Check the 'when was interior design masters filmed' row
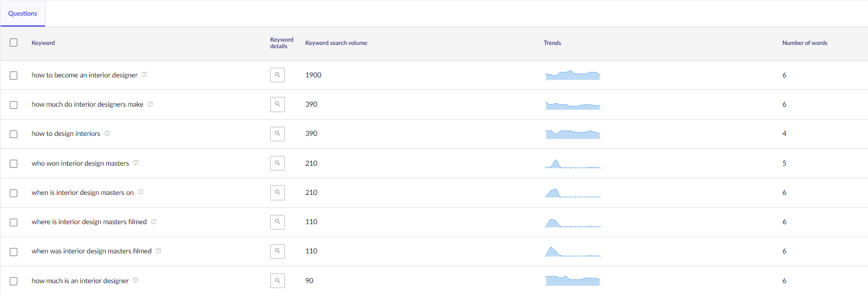 coord(14,251)
